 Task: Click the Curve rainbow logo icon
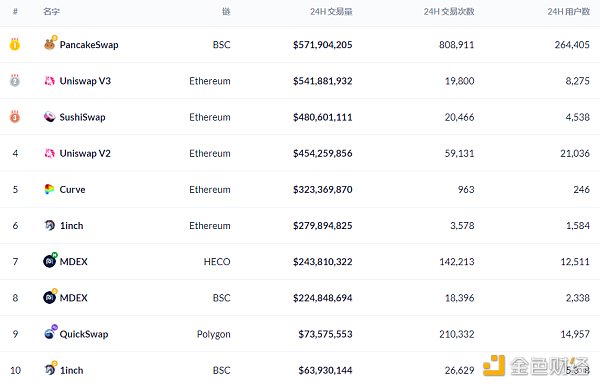49,189
